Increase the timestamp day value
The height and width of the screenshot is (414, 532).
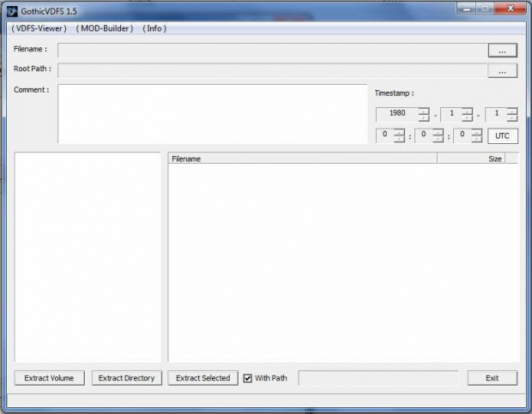pos(511,111)
